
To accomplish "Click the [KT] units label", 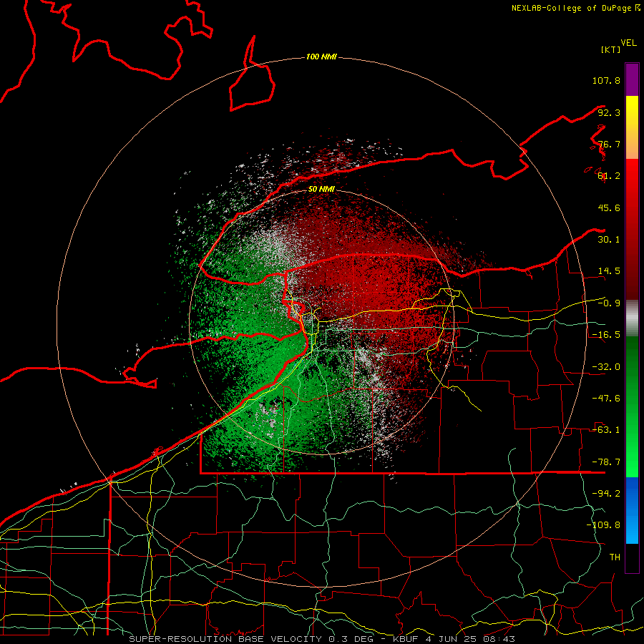I will pyautogui.click(x=611, y=49).
